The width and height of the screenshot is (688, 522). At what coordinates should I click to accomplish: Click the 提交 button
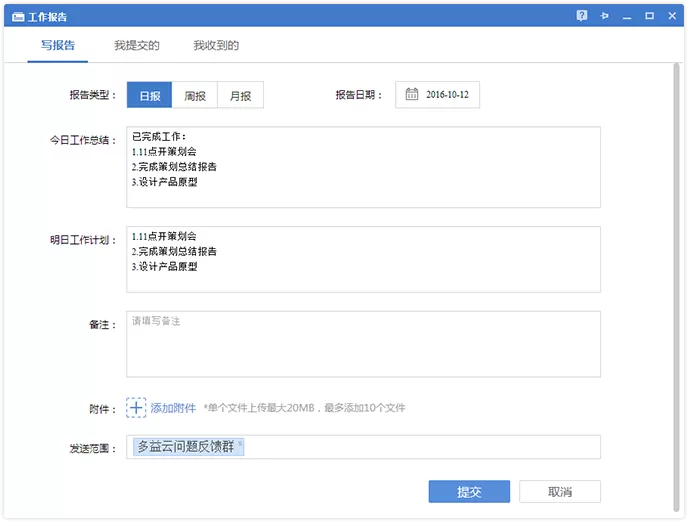coord(469,491)
